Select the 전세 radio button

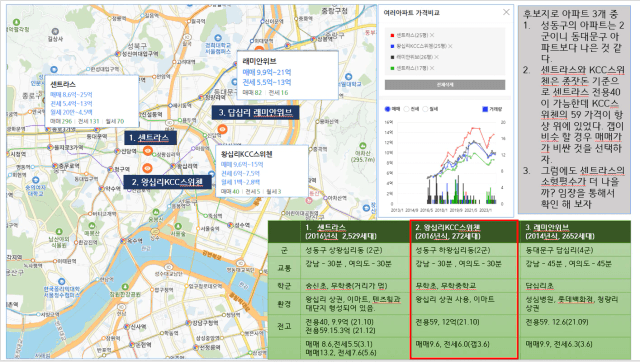pos(406,109)
